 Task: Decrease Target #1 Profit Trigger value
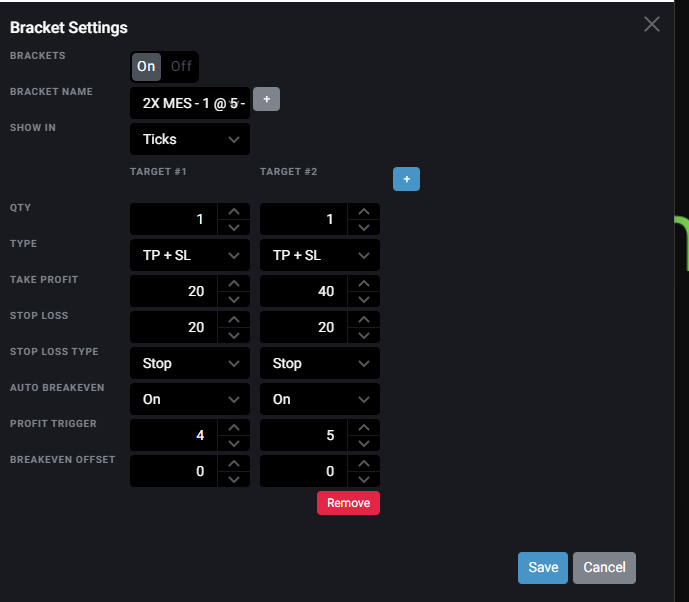point(234,443)
